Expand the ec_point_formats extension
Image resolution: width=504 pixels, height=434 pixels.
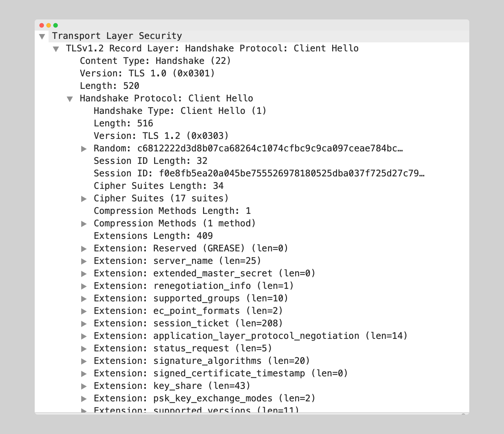point(84,311)
